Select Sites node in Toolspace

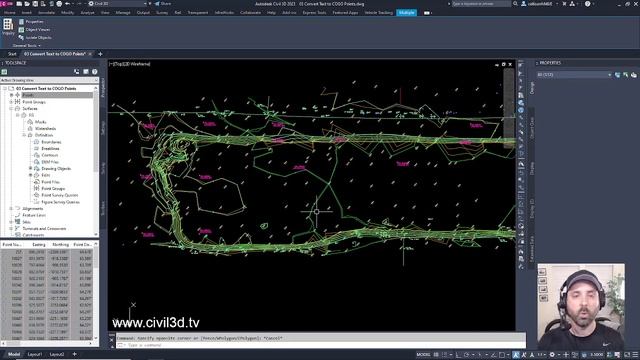pyautogui.click(x=27, y=222)
